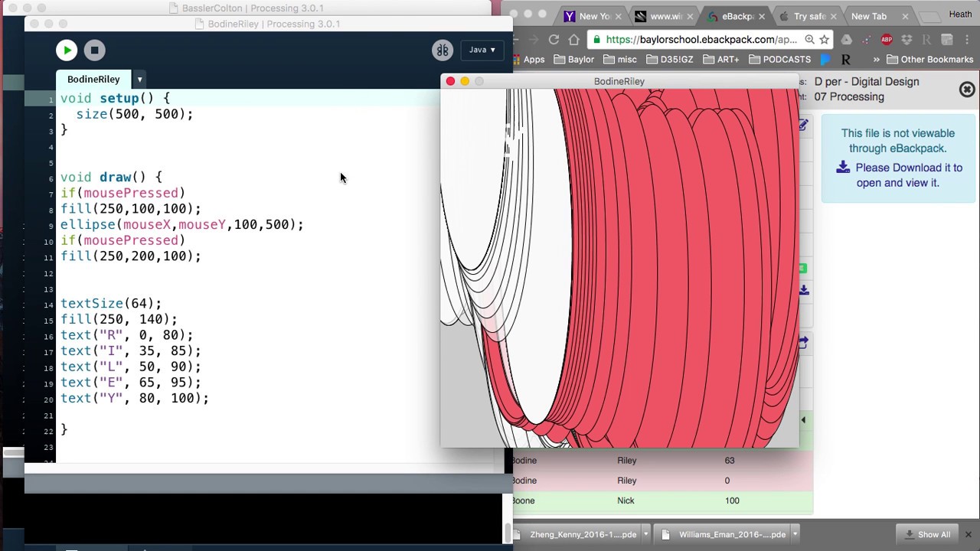The height and width of the screenshot is (551, 980).
Task: Open the Baylor bookmarks folder
Action: point(573,60)
